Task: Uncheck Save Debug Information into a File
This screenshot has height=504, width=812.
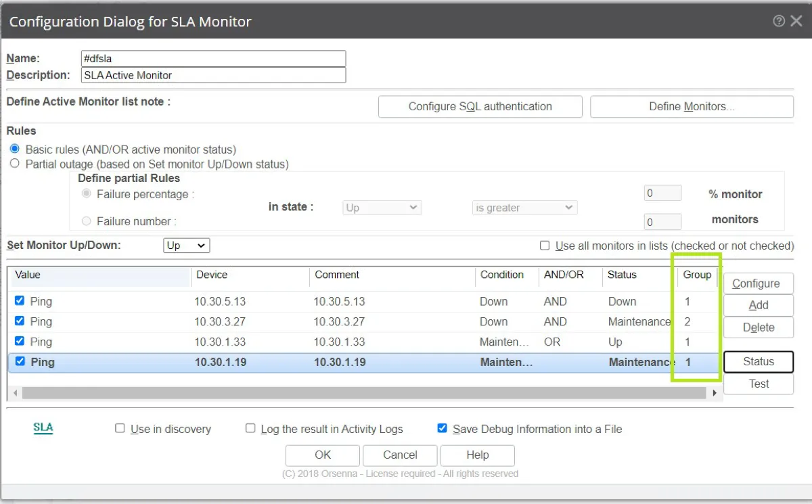Action: click(x=442, y=428)
